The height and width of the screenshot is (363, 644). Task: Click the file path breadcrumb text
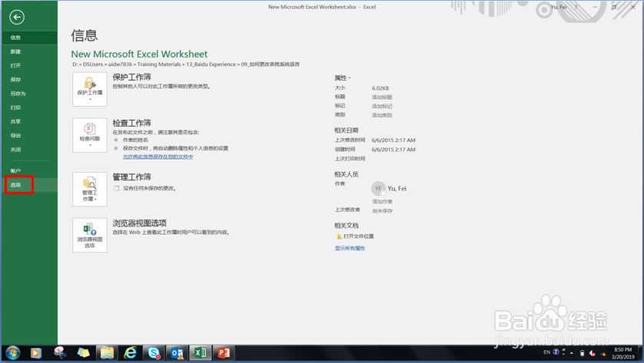click(x=186, y=64)
